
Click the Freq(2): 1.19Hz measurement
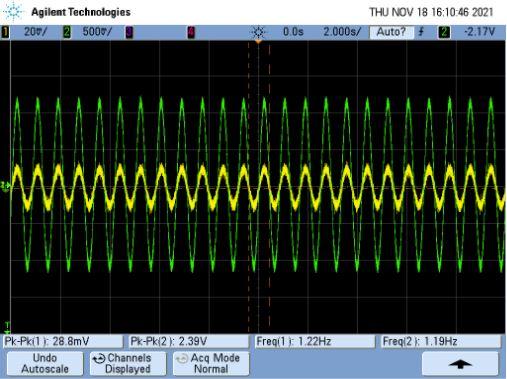441,342
